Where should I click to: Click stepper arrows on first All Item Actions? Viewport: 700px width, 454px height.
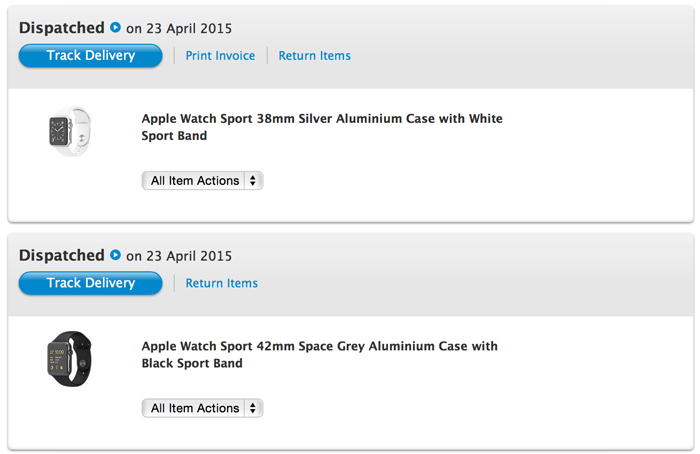253,180
